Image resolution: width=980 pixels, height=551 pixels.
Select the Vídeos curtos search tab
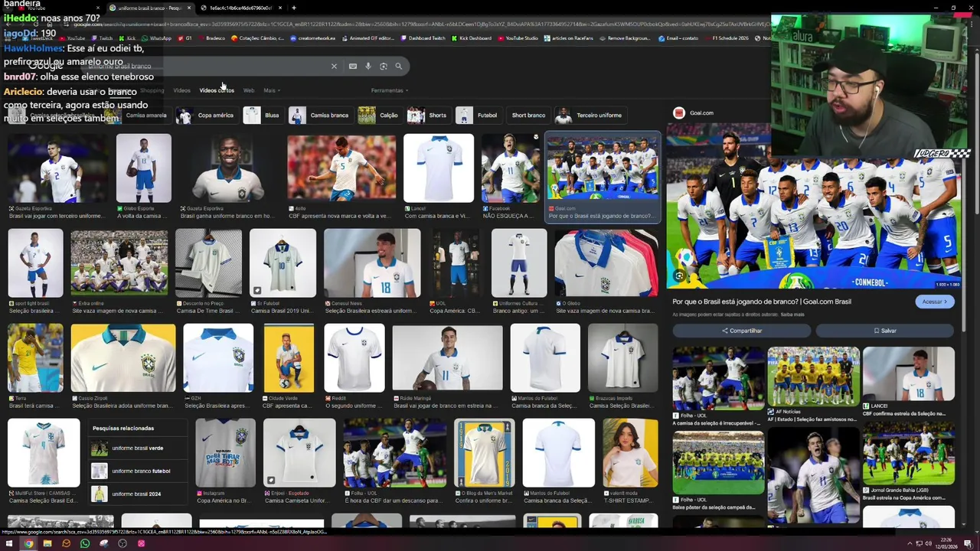click(x=217, y=90)
